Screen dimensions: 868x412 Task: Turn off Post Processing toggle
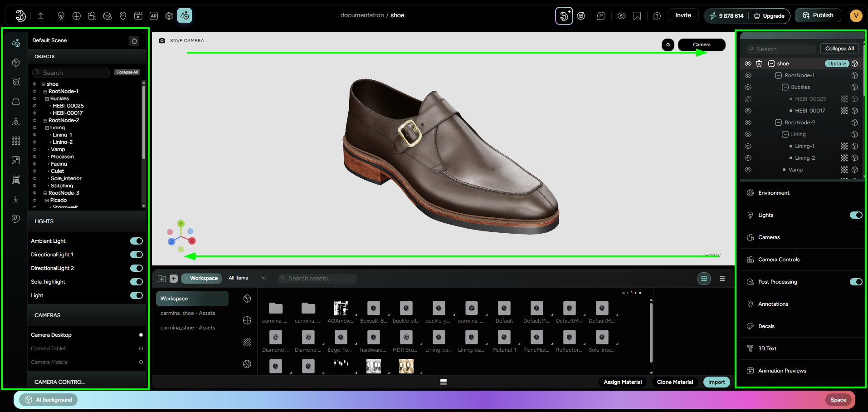pyautogui.click(x=855, y=282)
